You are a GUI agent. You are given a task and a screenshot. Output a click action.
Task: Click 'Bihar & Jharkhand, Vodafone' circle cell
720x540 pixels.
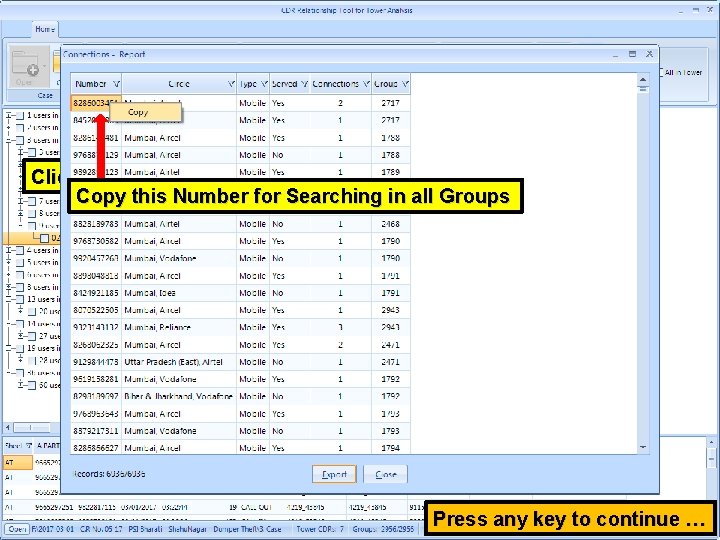(x=179, y=396)
